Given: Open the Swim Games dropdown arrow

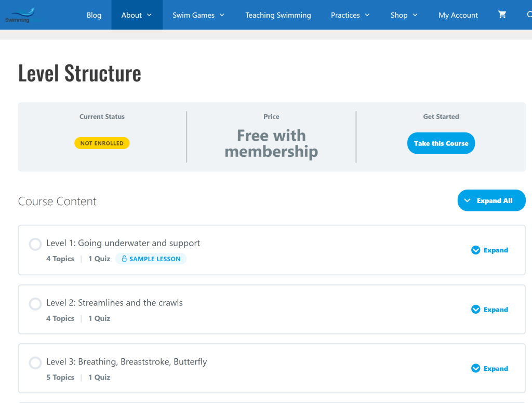Looking at the screenshot, I should (222, 15).
